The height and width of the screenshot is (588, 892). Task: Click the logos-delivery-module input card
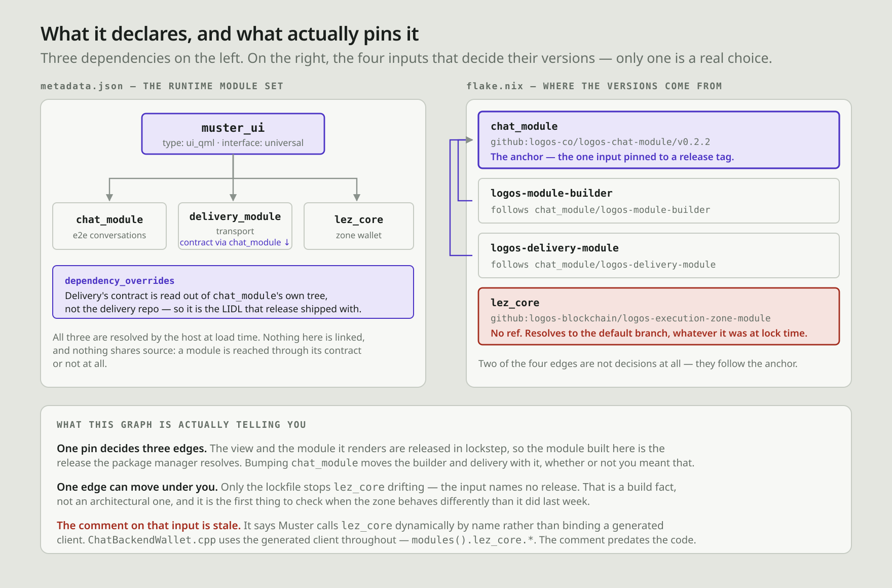click(659, 255)
